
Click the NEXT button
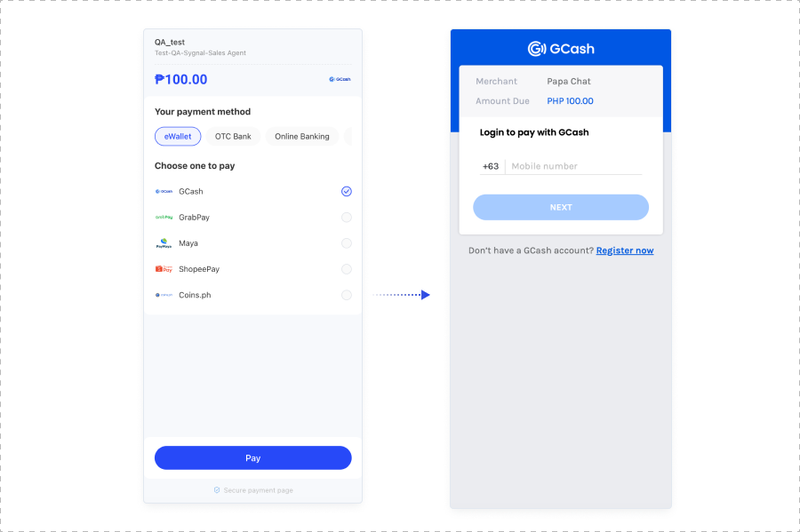pyautogui.click(x=561, y=208)
